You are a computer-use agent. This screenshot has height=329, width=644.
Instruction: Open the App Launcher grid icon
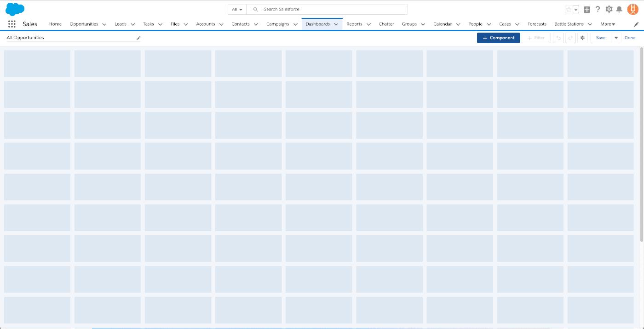pos(12,24)
